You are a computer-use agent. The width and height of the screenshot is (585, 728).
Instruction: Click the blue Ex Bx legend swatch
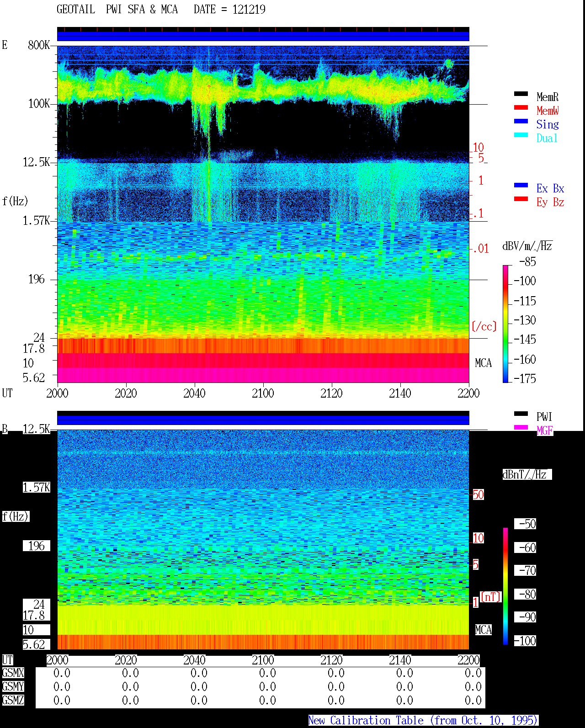click(x=521, y=186)
